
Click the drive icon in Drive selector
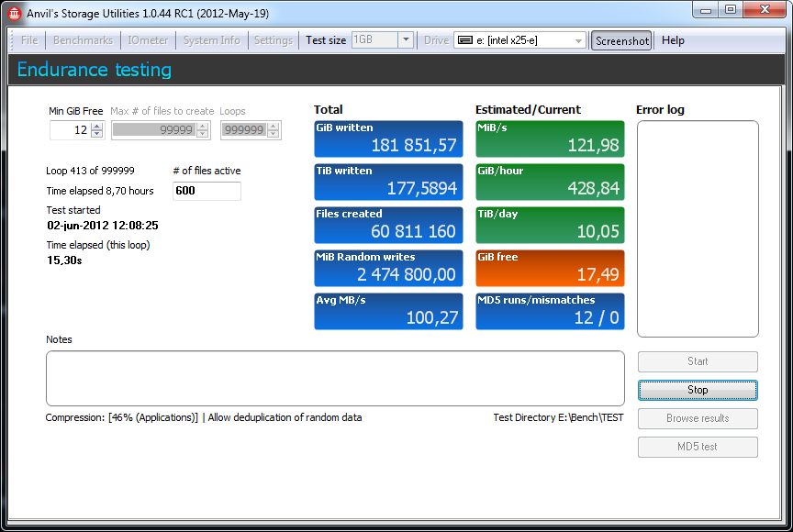click(x=464, y=40)
